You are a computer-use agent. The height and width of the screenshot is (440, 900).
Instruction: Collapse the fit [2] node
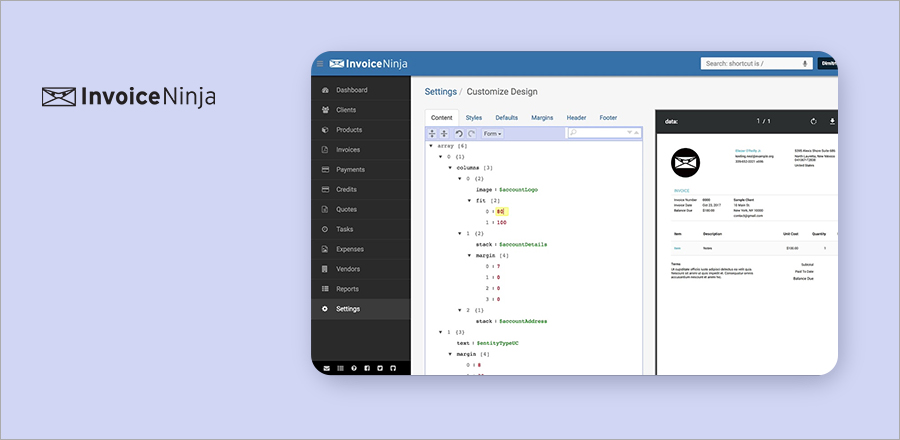[470, 201]
